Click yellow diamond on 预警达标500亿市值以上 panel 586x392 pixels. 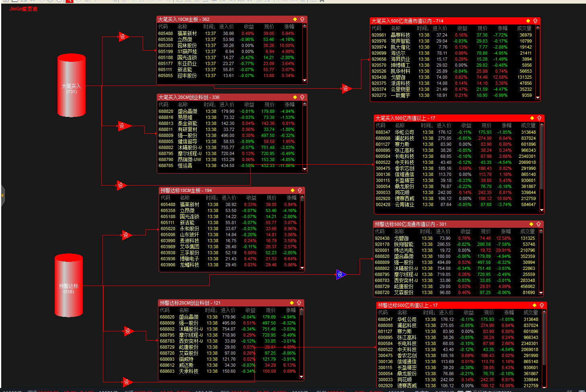click(x=534, y=305)
